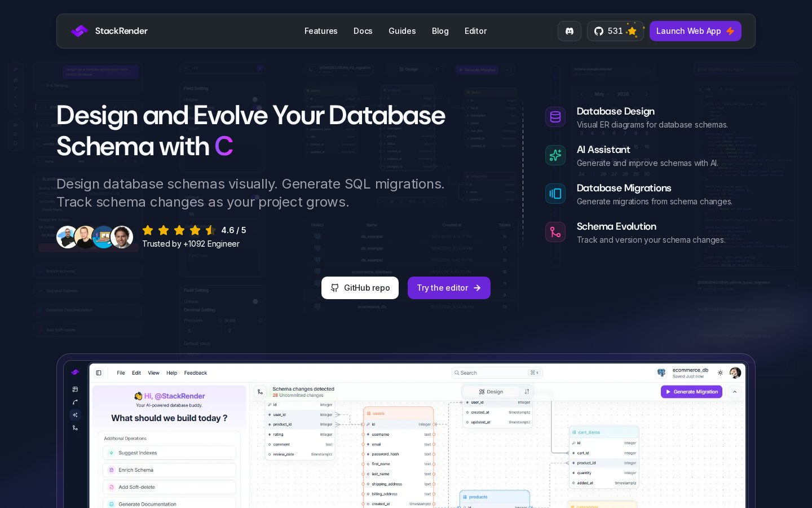The height and width of the screenshot is (508, 812).
Task: Click the Enrich Schema purple icon
Action: [x=111, y=470]
